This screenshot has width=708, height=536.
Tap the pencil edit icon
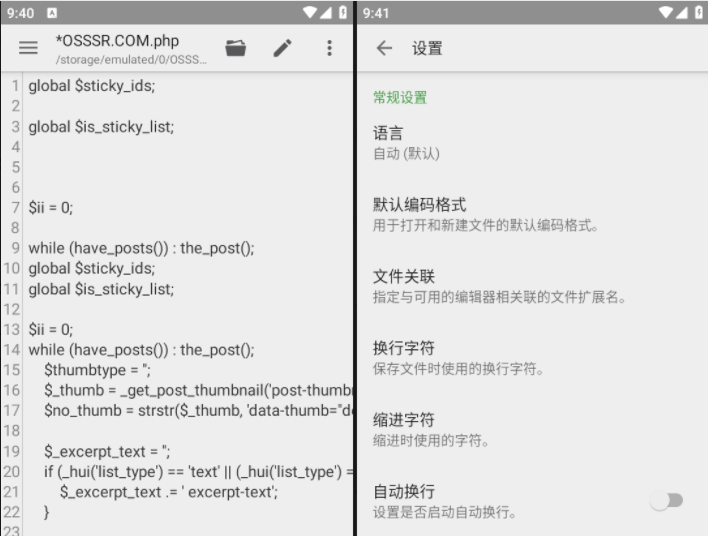point(283,48)
